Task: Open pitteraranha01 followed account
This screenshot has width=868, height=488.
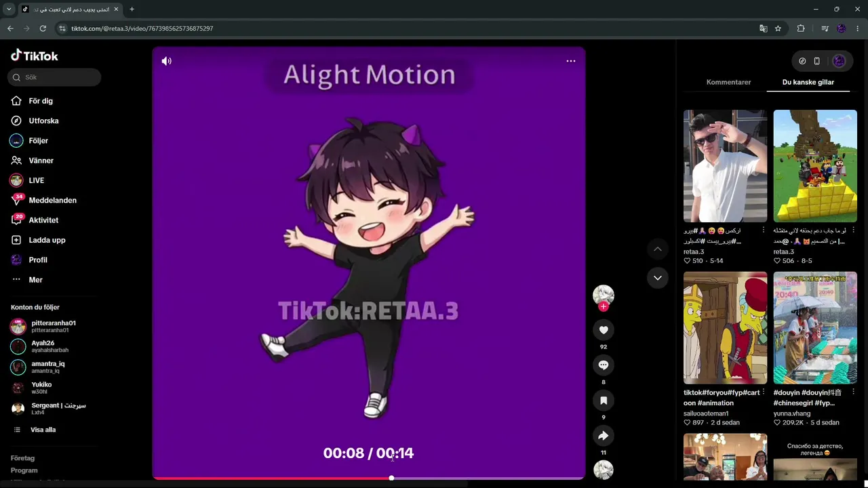Action: [53, 326]
